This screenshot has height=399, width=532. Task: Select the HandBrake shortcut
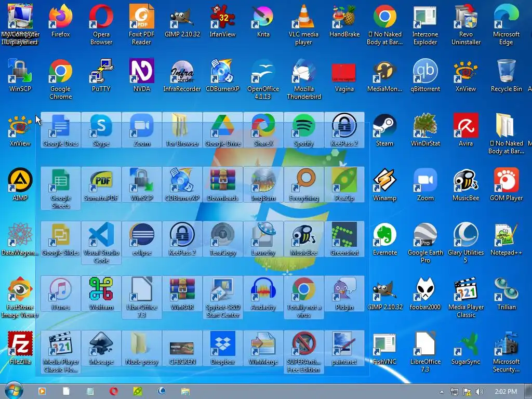(x=344, y=21)
